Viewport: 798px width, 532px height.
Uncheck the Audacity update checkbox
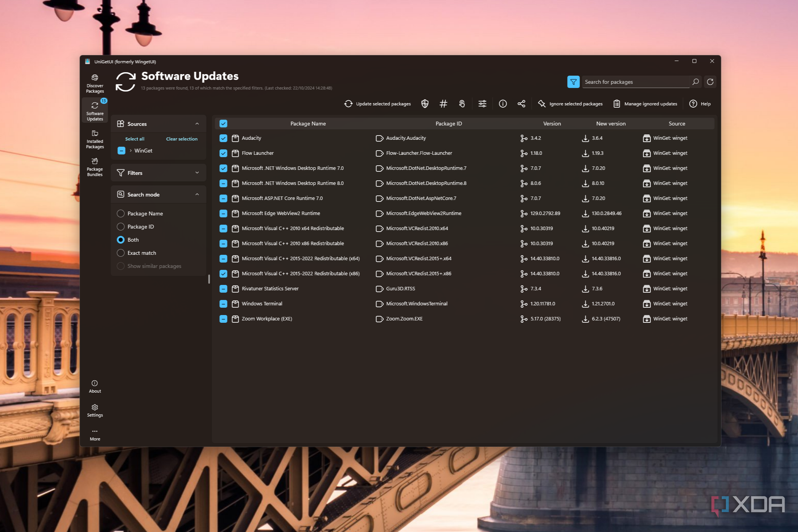(223, 138)
